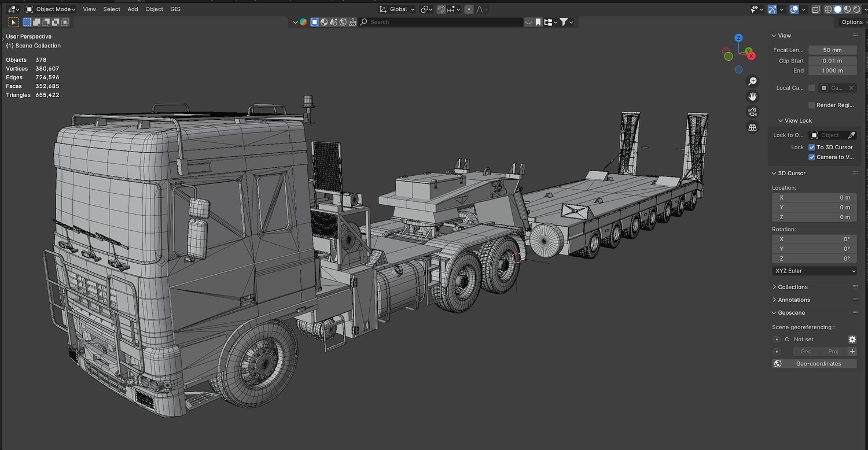Open the Object menu
This screenshot has height=450, width=868.
click(x=154, y=9)
